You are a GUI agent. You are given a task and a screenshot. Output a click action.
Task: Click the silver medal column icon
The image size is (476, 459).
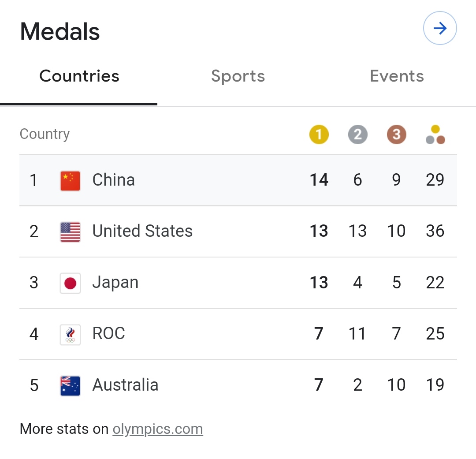357,134
